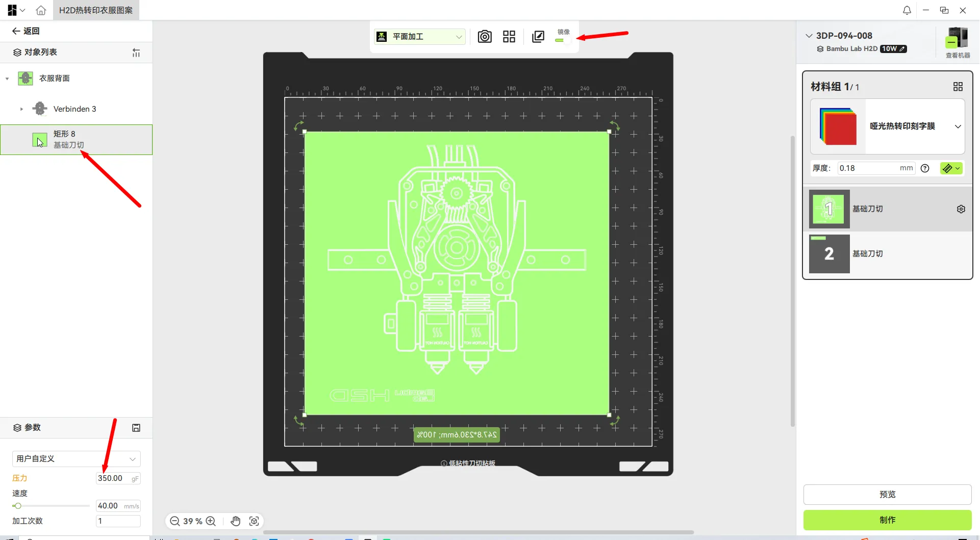
Task: Open settings gear for 基础刀切 layer 1
Action: [x=961, y=209]
